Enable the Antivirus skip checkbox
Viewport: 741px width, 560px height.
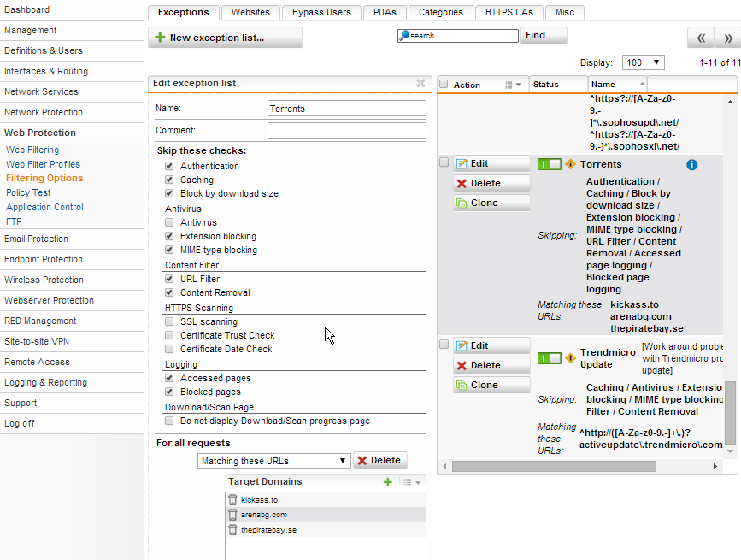click(x=169, y=222)
